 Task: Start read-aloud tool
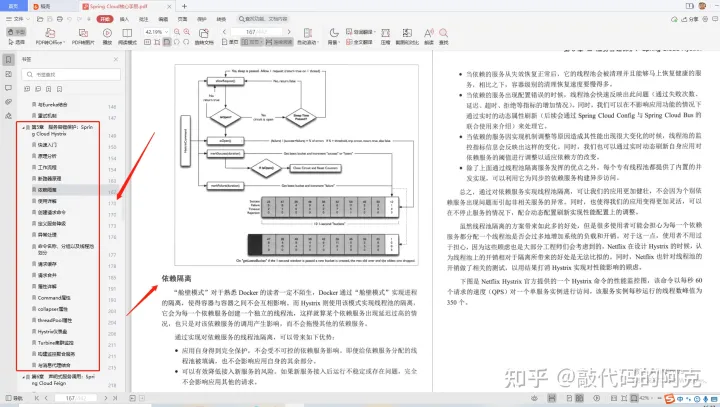point(428,36)
